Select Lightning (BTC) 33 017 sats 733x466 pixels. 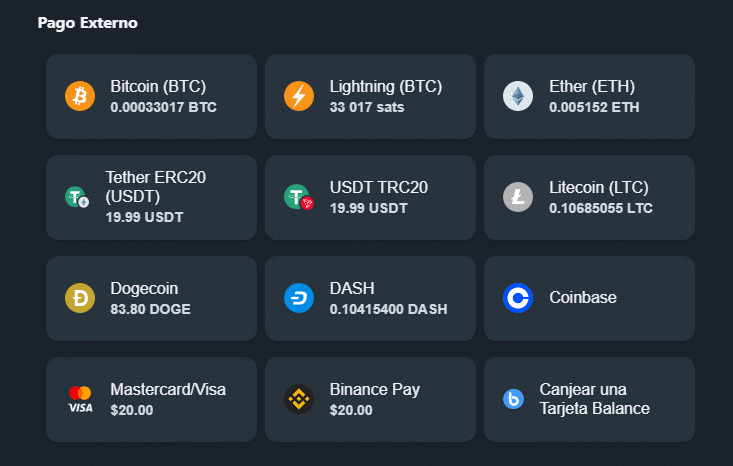tap(370, 96)
